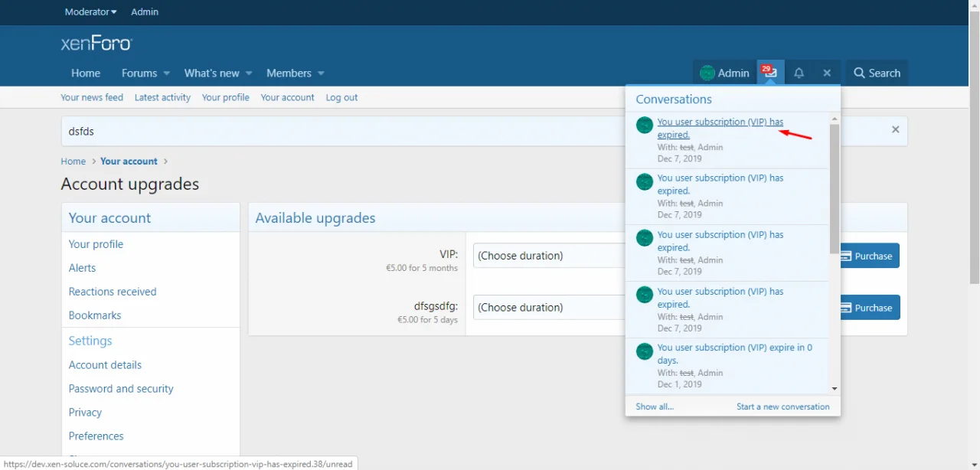
Task: Click 'Show all...' in Conversations popup
Action: [655, 406]
